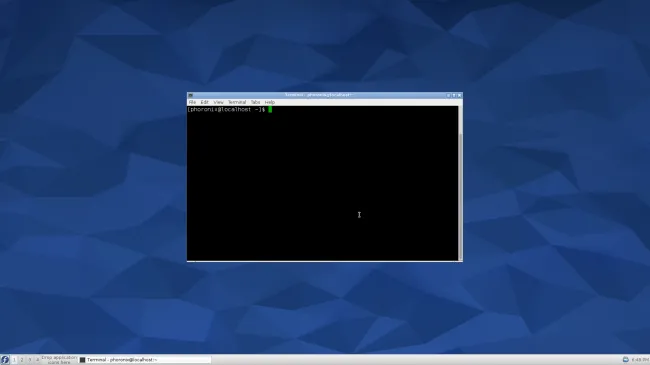This screenshot has height=365, width=650.
Task: Switch to workspace 2 in pager
Action: tap(22, 360)
